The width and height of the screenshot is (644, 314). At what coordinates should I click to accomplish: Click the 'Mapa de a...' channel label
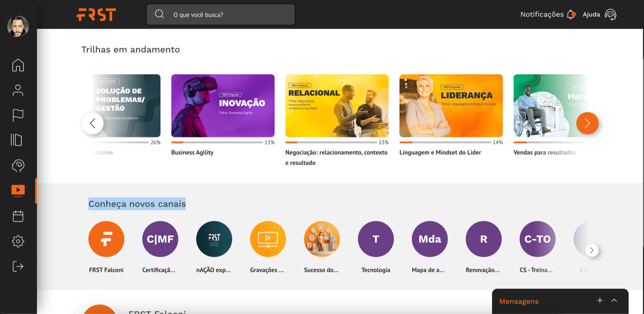point(428,270)
